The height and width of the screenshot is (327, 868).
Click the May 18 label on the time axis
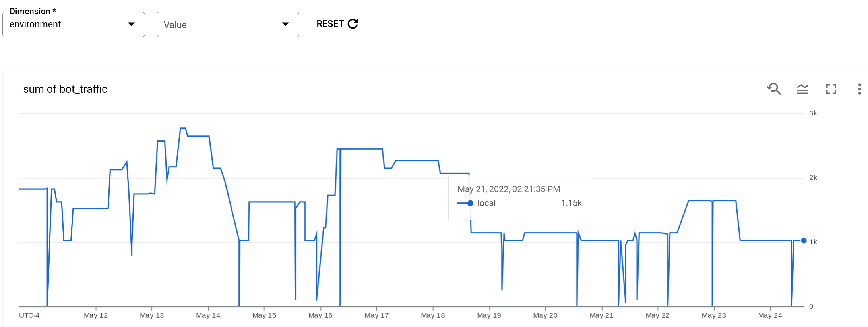[x=432, y=315]
